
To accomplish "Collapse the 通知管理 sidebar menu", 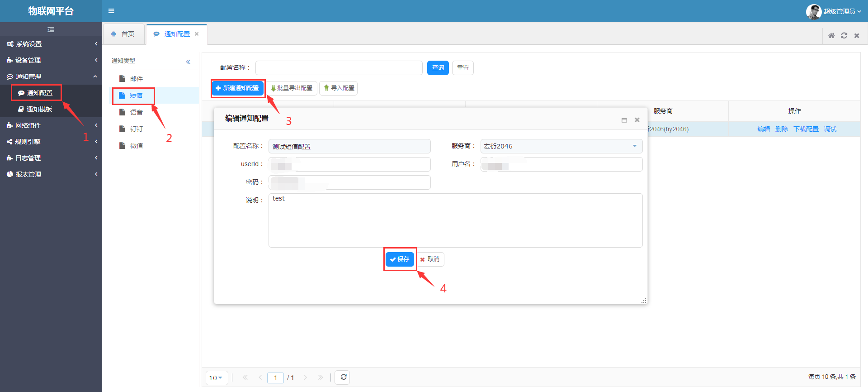I will [51, 76].
